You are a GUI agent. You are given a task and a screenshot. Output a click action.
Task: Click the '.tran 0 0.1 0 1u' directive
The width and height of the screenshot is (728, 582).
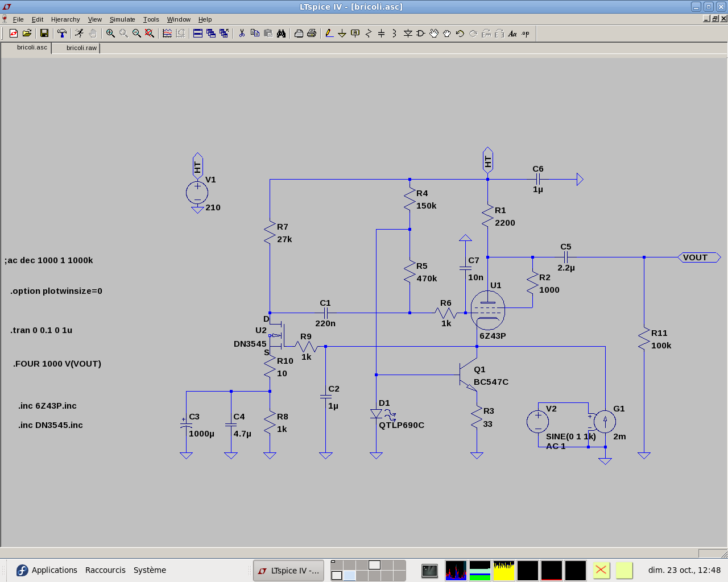coord(41,330)
